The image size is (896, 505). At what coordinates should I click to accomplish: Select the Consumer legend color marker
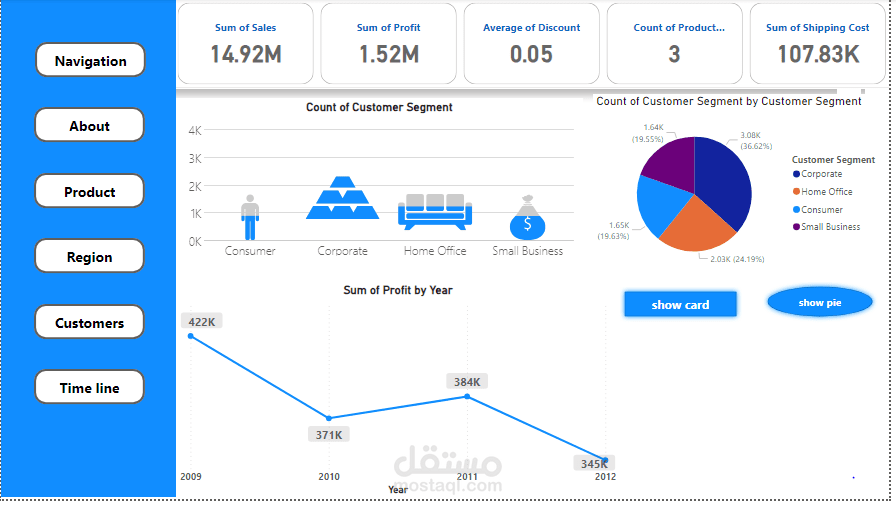[796, 210]
